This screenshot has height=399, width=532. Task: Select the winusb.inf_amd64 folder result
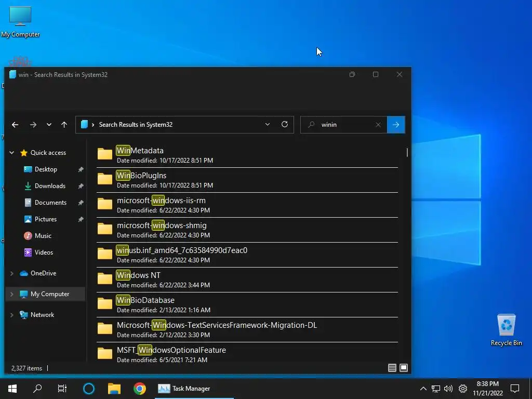(x=247, y=255)
